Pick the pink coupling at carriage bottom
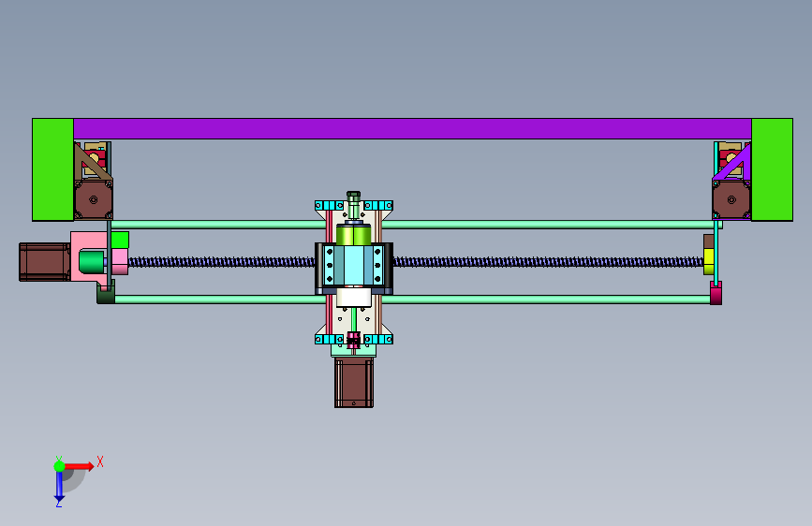Image resolution: width=812 pixels, height=526 pixels. coord(354,340)
